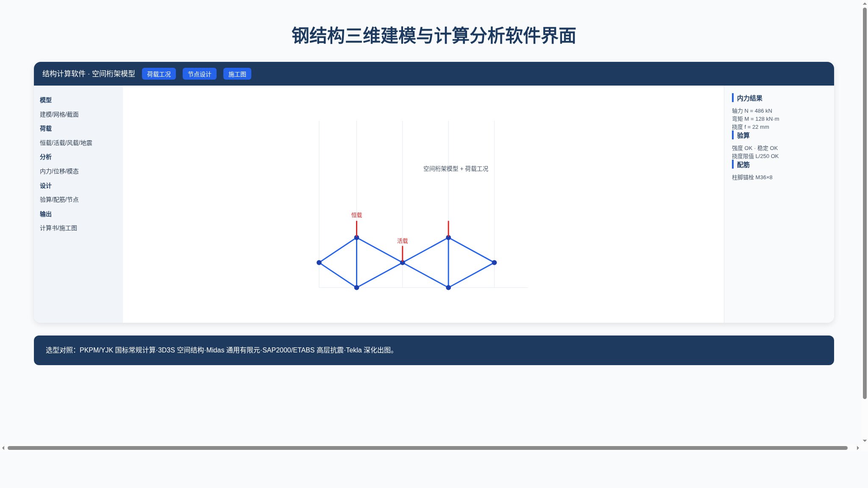Click the 分析 sidebar heading
Viewport: 868px width, 488px height.
46,157
